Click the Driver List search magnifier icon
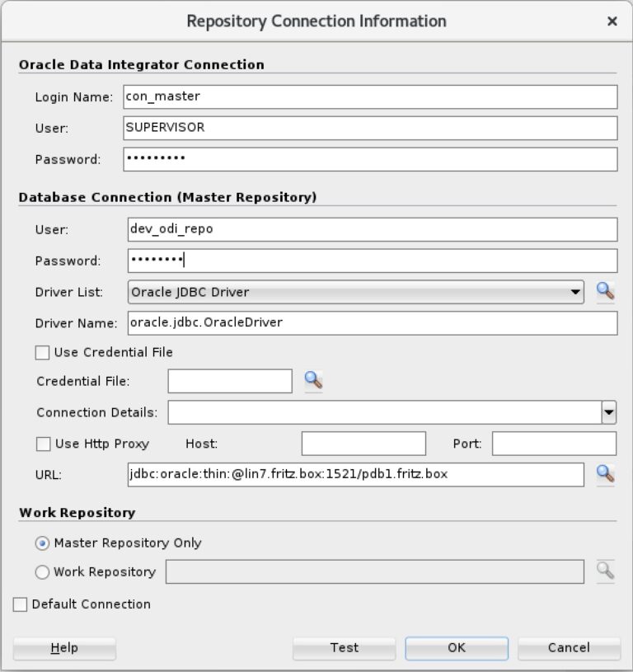This screenshot has height=672, width=633. tap(605, 292)
